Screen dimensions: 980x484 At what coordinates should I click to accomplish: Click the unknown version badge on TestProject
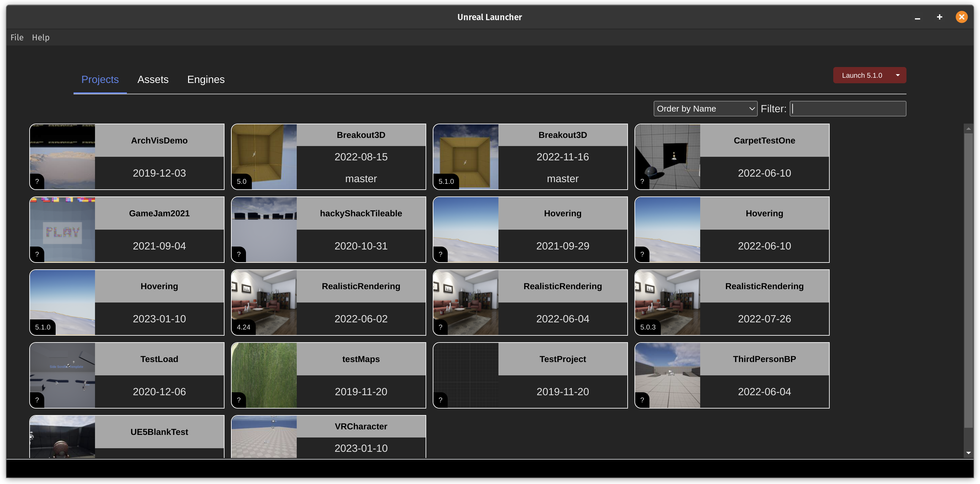click(440, 400)
